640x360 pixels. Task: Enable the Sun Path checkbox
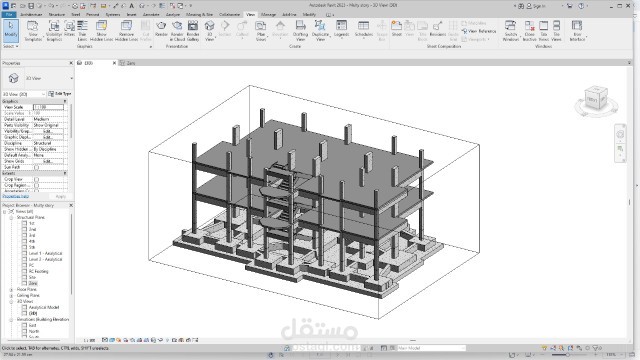pyautogui.click(x=36, y=167)
